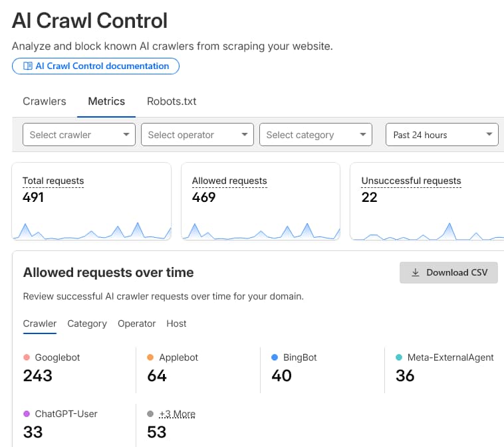
Task: Click the teal Meta-ExternalAgent legend dot
Action: pos(399,357)
